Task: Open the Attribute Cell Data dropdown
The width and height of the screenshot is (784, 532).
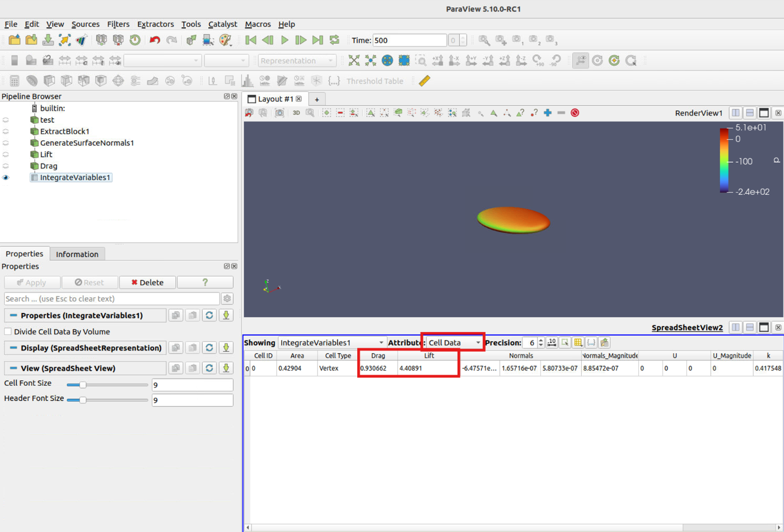Action: point(454,343)
